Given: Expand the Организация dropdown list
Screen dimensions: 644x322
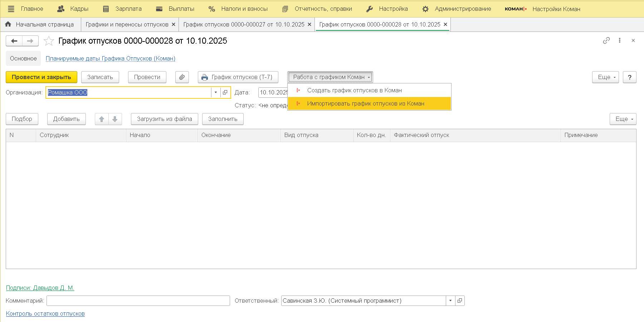Looking at the screenshot, I should tap(215, 93).
